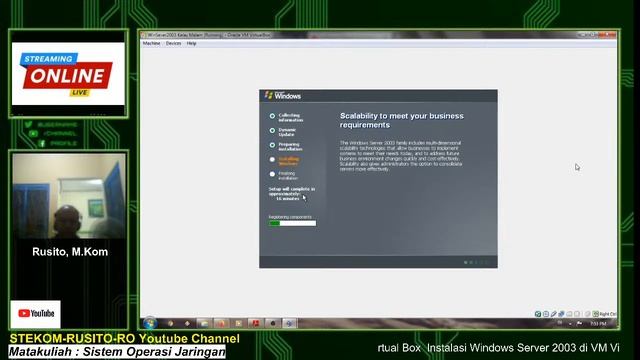
Task: Click the green keyboard capture icon near Right Ctrl
Action: click(596, 314)
